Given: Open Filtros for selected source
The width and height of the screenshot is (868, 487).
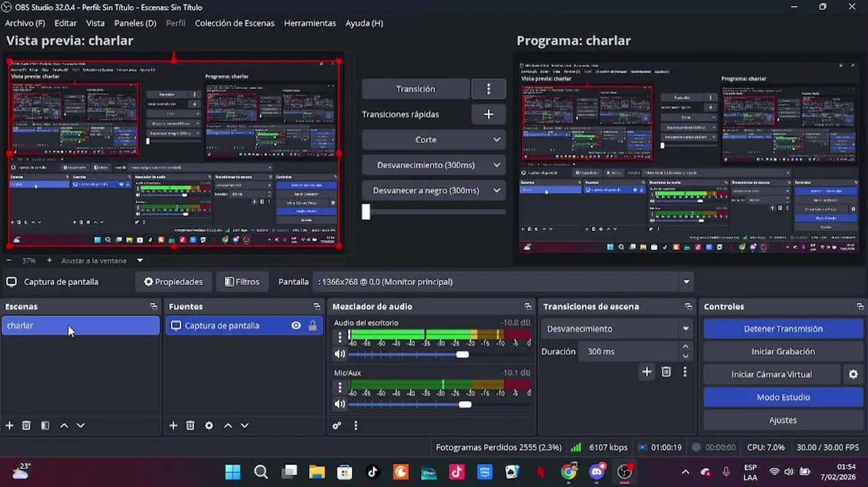Looking at the screenshot, I should (x=242, y=282).
